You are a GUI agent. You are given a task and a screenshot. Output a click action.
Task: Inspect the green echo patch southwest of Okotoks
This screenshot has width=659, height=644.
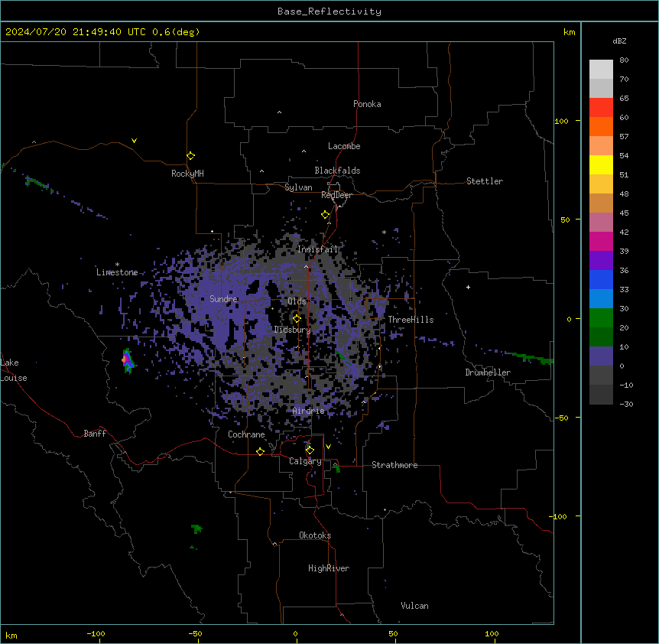tap(196, 529)
